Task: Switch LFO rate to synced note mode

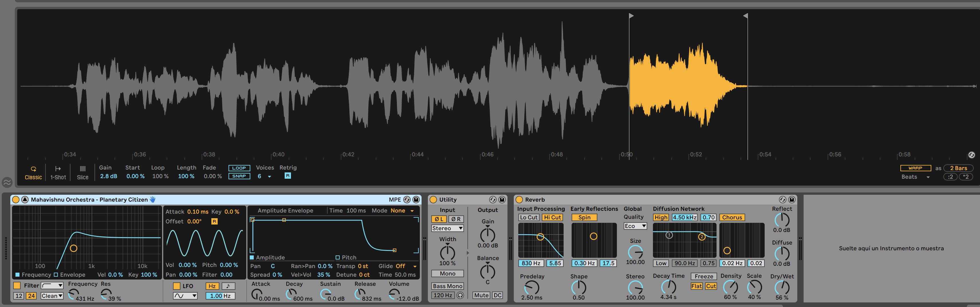Action: (x=228, y=286)
